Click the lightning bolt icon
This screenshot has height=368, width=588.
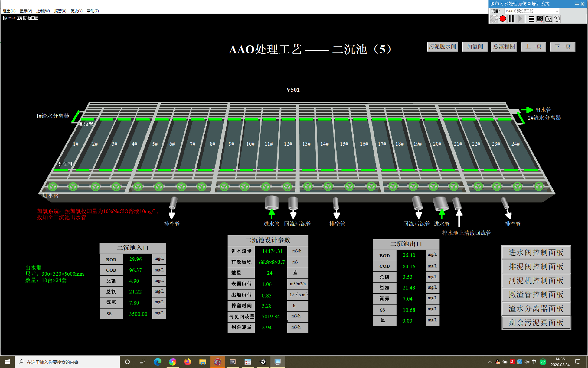[x=494, y=19]
